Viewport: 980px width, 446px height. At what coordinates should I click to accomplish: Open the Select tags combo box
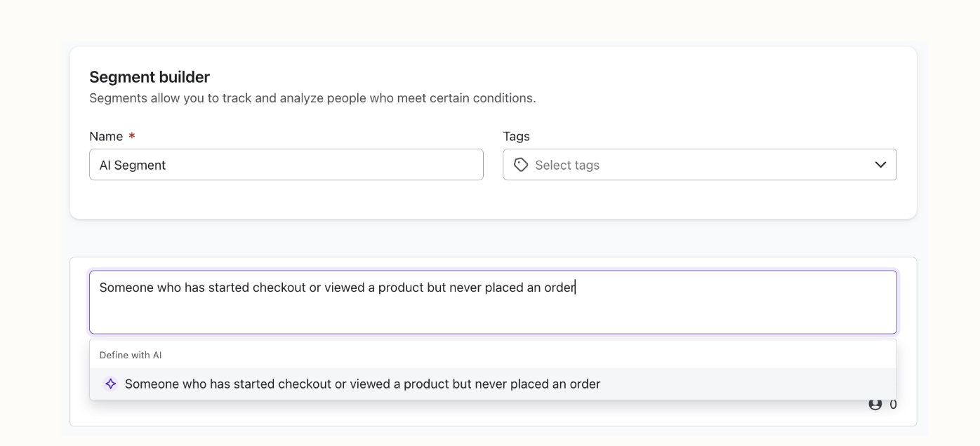699,165
